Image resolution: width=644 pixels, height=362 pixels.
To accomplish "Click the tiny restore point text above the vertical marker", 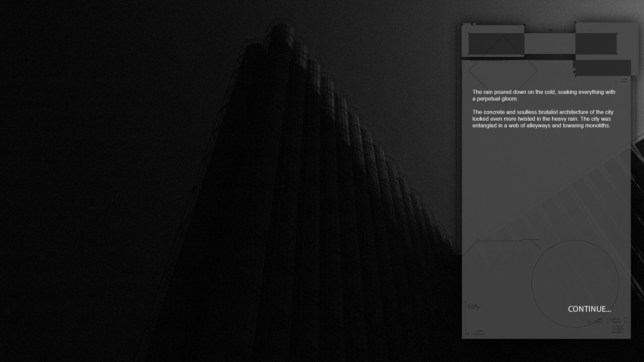I will [x=474, y=307].
